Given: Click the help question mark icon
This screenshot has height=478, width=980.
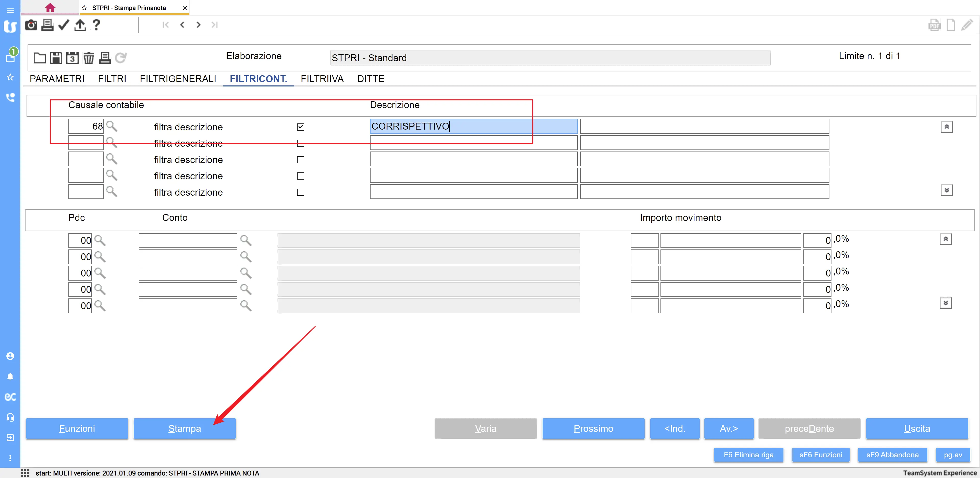Looking at the screenshot, I should [96, 25].
